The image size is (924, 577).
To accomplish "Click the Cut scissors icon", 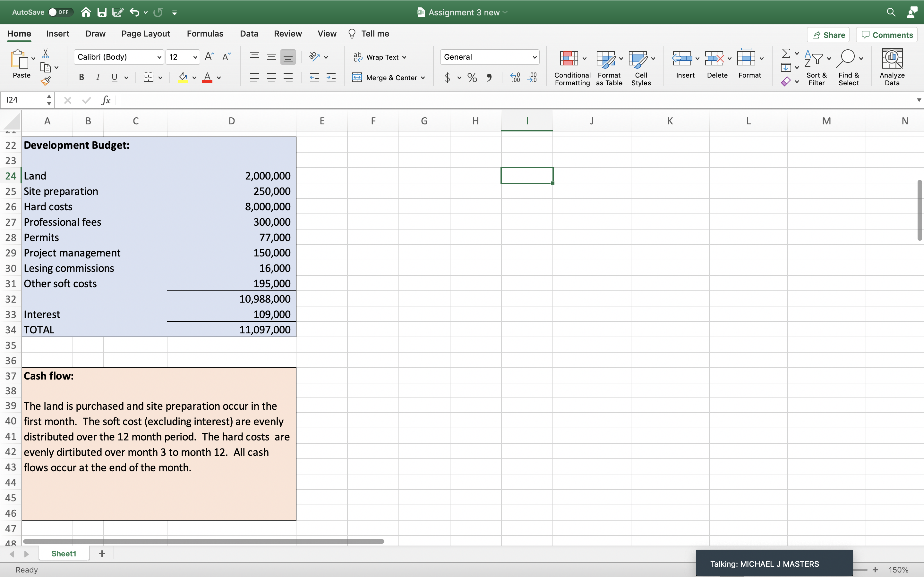I will pyautogui.click(x=46, y=54).
